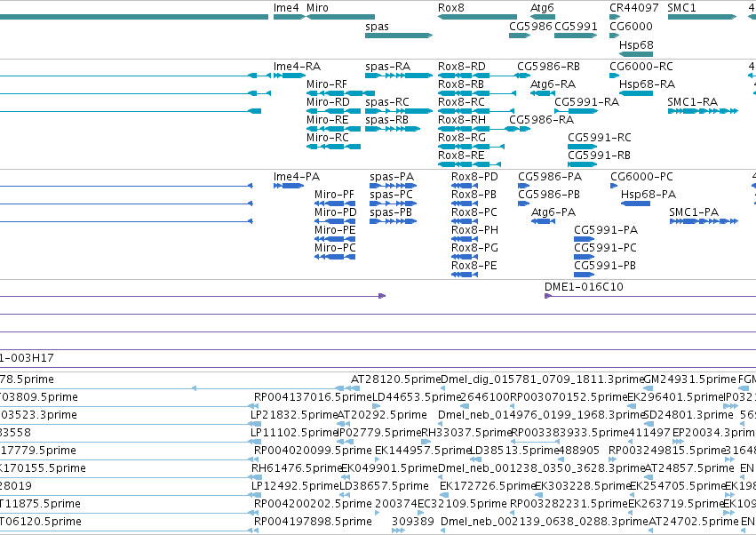Select protein Rox8-PE
The width and height of the screenshot is (756, 535).
[474, 267]
